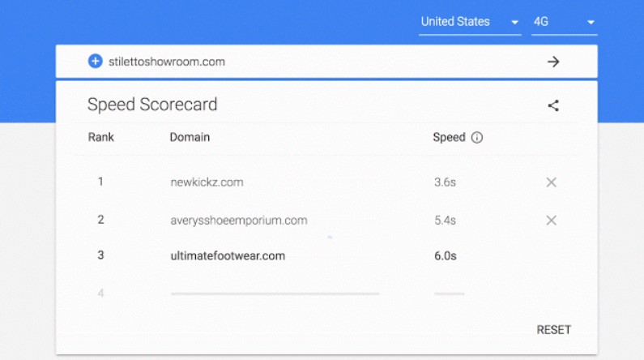Remove newkickz.com with its X icon
The height and width of the screenshot is (360, 644).
551,182
